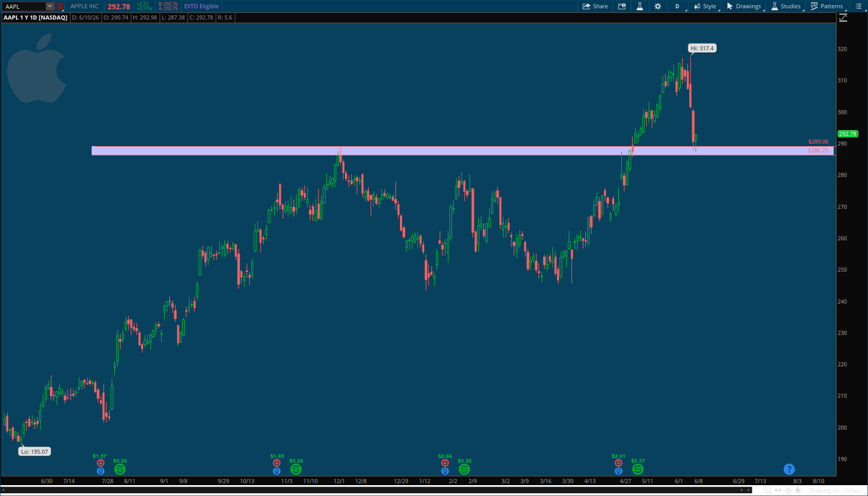
Task: Click the April earnings phone icon $2.01
Action: [x=618, y=462]
